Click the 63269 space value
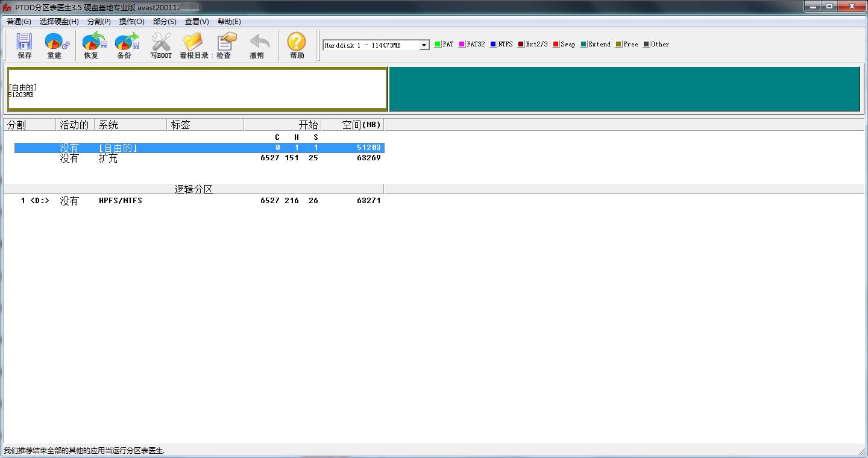The image size is (868, 458). point(369,158)
